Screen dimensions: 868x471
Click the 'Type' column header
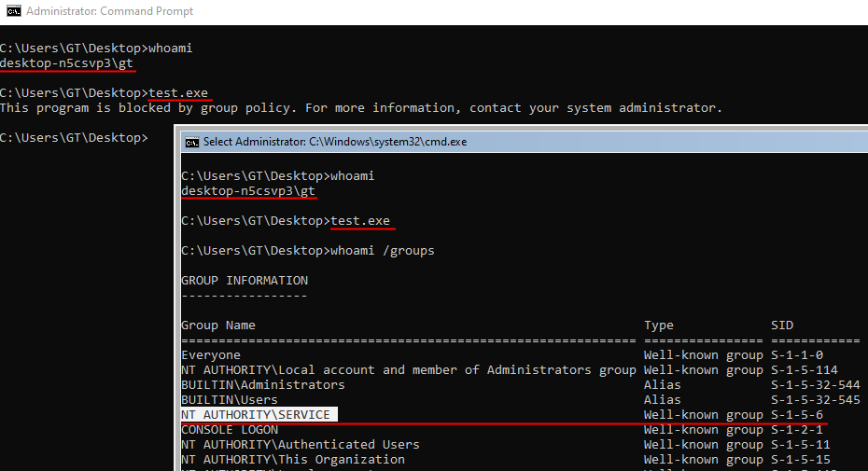[659, 326]
